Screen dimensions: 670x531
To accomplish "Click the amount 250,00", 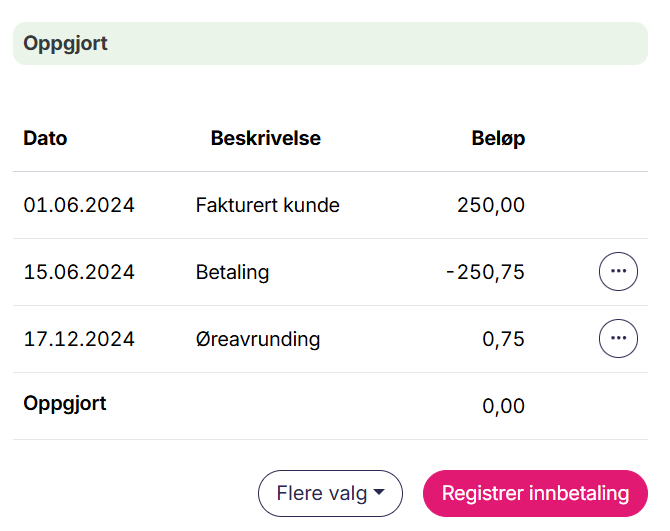I will coord(490,206).
